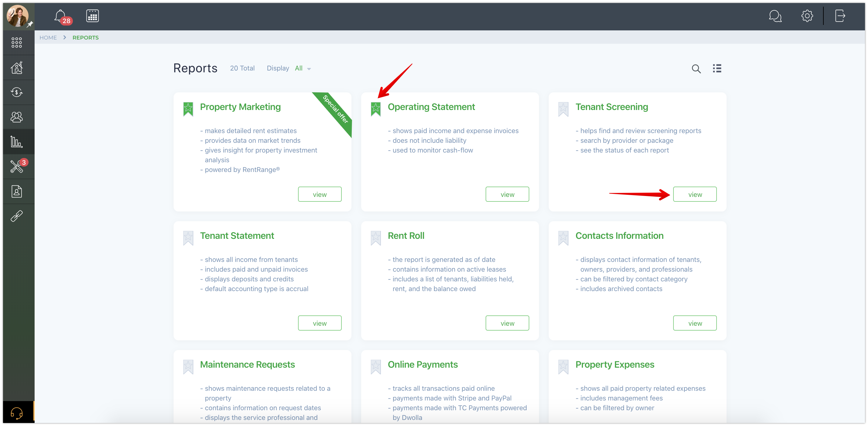Open the chat messages icon
Screen dimensions: 868x426
775,16
